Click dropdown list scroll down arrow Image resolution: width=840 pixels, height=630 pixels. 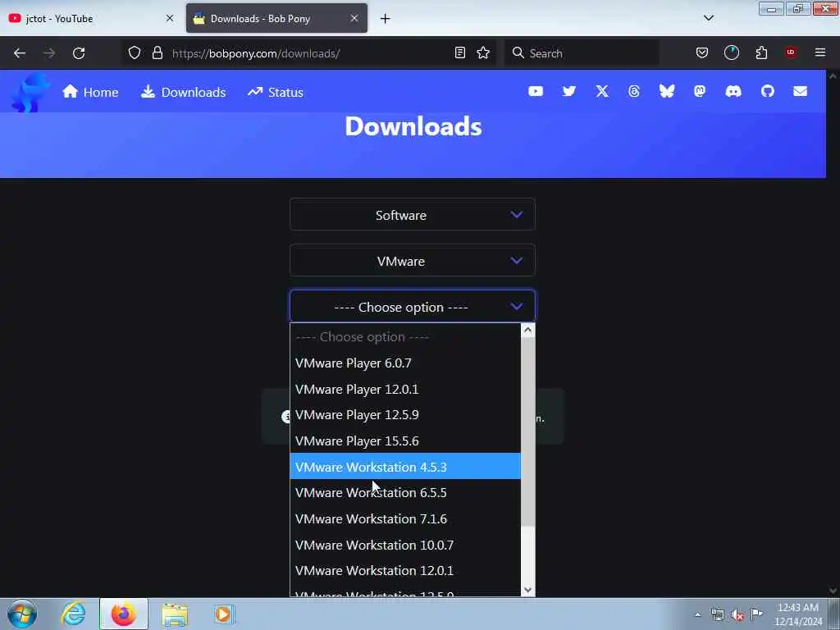tap(527, 590)
